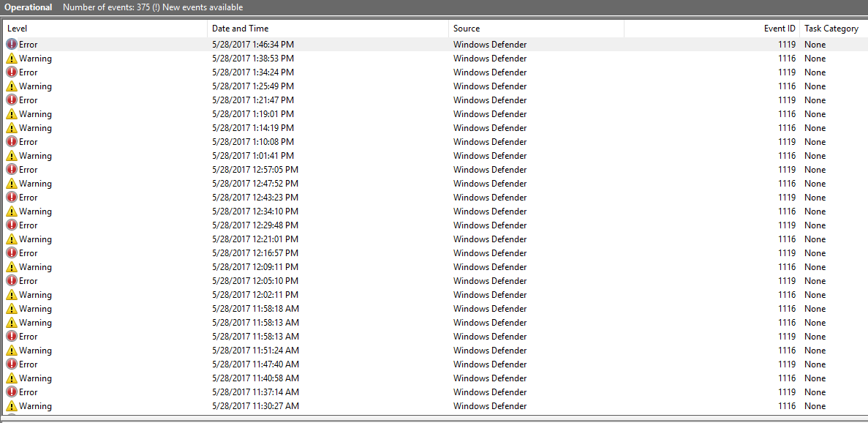Viewport: 868px width, 423px height.
Task: Click the error icon for 11:37:14 AM event
Action: click(x=12, y=392)
